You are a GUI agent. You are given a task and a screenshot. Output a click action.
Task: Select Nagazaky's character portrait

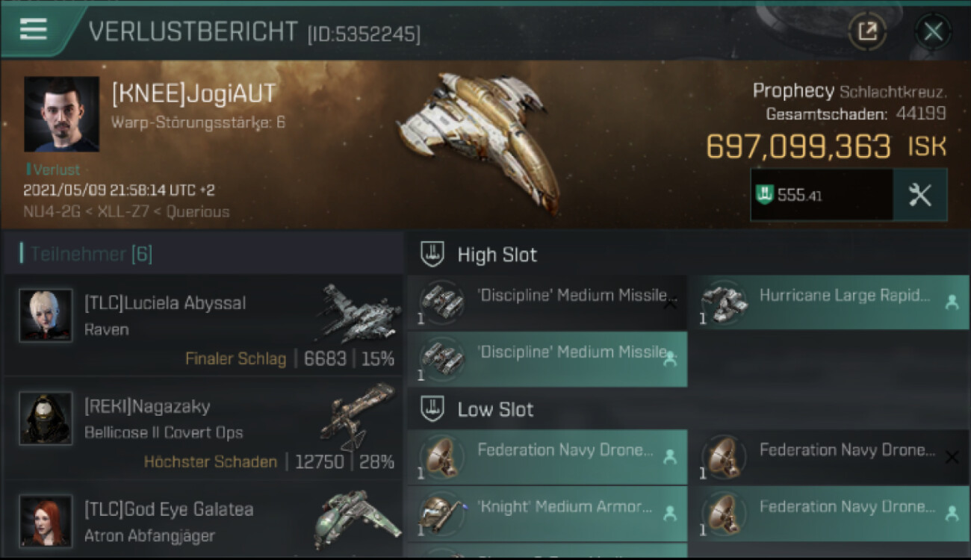pos(46,418)
